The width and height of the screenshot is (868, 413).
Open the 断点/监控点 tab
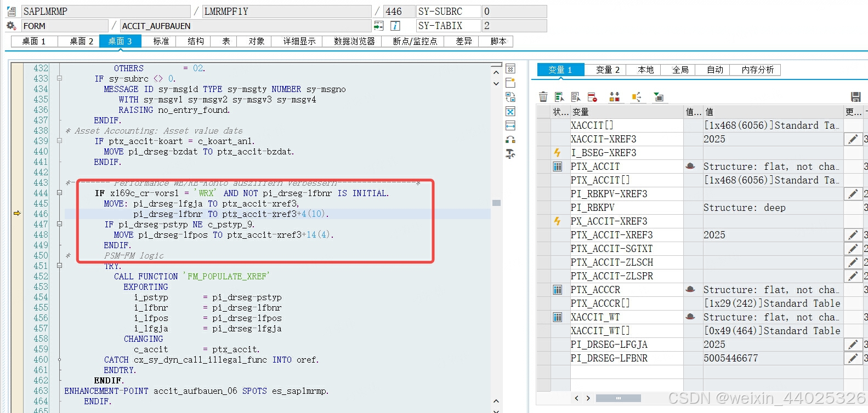415,41
